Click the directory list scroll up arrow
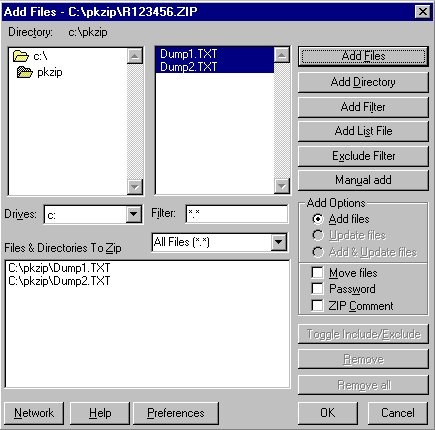Viewport: 435px width, 430px height. [135, 56]
